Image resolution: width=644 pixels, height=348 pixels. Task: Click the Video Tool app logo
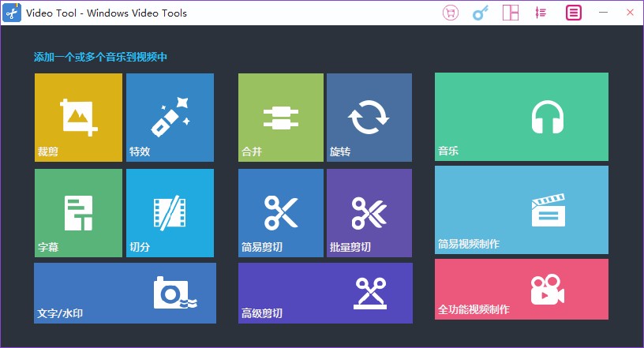(x=12, y=13)
